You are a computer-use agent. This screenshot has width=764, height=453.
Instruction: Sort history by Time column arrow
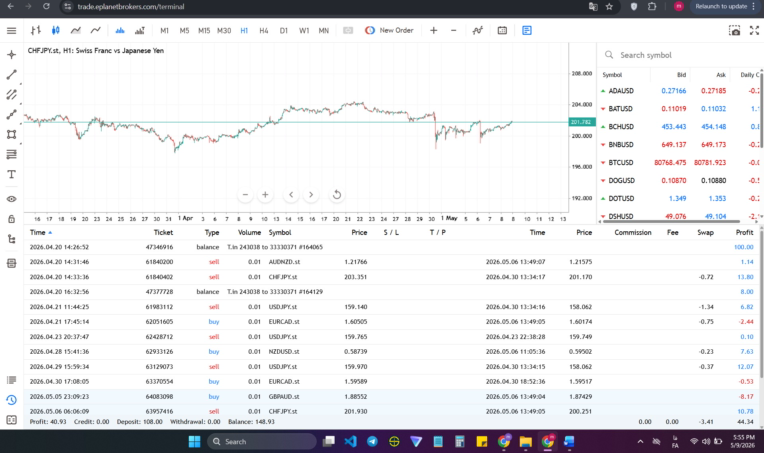(50, 232)
